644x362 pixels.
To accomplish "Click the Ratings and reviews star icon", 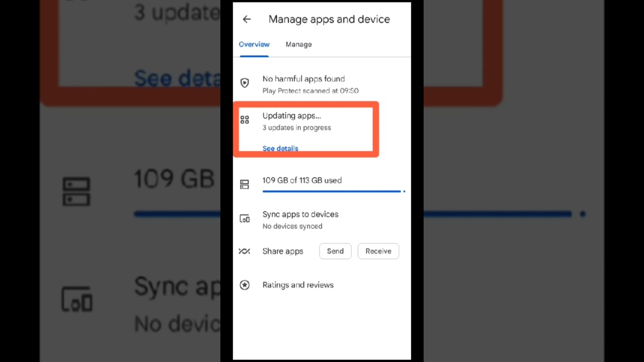I will coord(245,285).
